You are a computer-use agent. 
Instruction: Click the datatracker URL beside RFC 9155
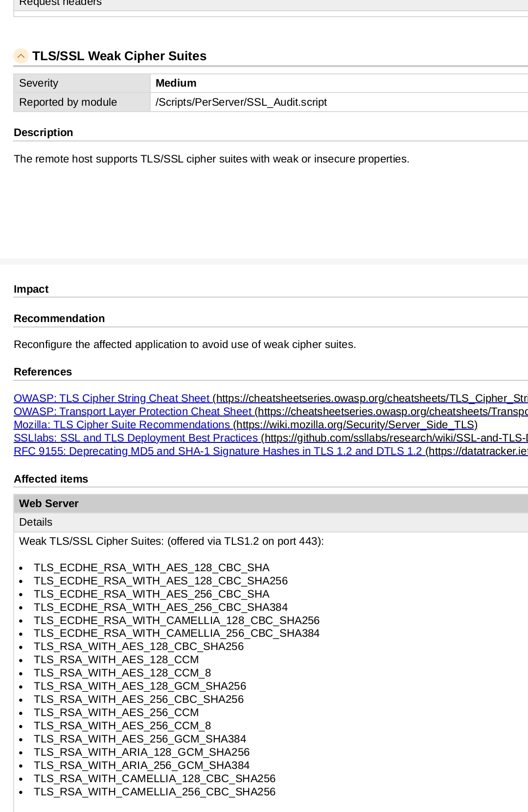(x=478, y=451)
